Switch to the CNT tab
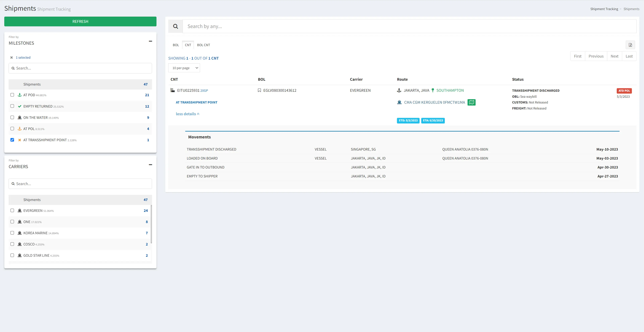 pos(188,45)
